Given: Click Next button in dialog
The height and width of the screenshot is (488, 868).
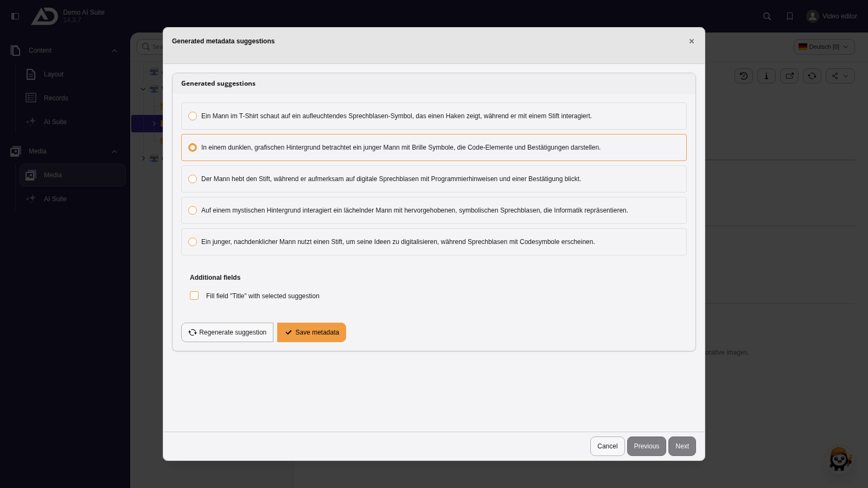Looking at the screenshot, I should 682,446.
